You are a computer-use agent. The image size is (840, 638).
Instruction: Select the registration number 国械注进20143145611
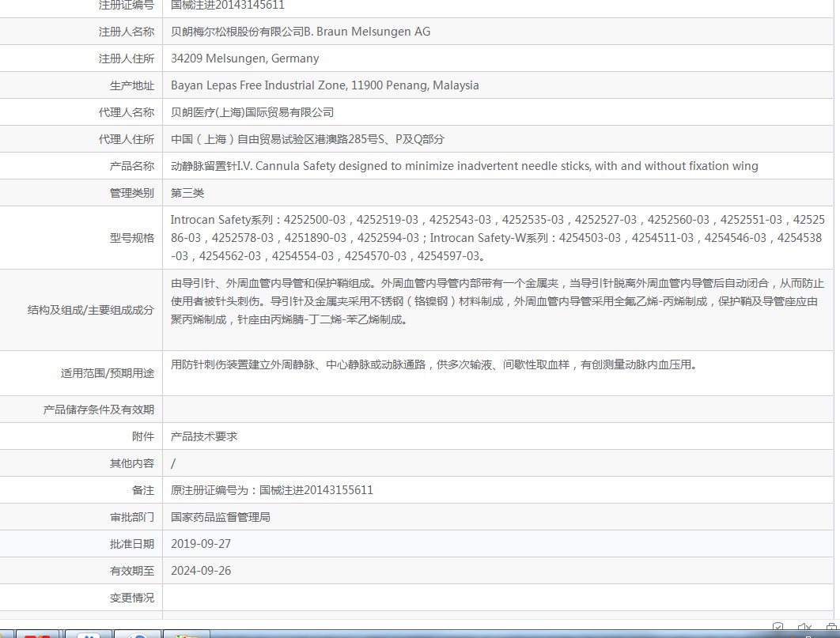(x=228, y=6)
